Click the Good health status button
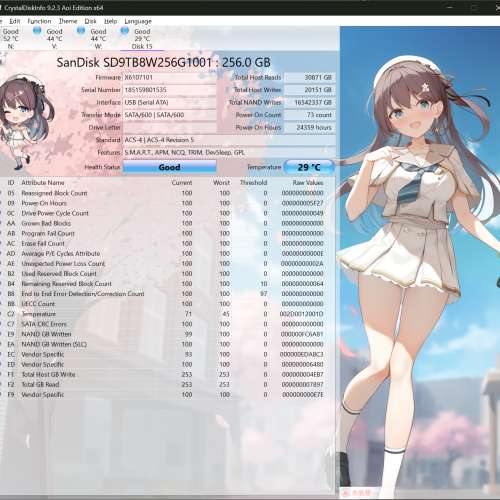The image size is (500, 500). (x=170, y=167)
